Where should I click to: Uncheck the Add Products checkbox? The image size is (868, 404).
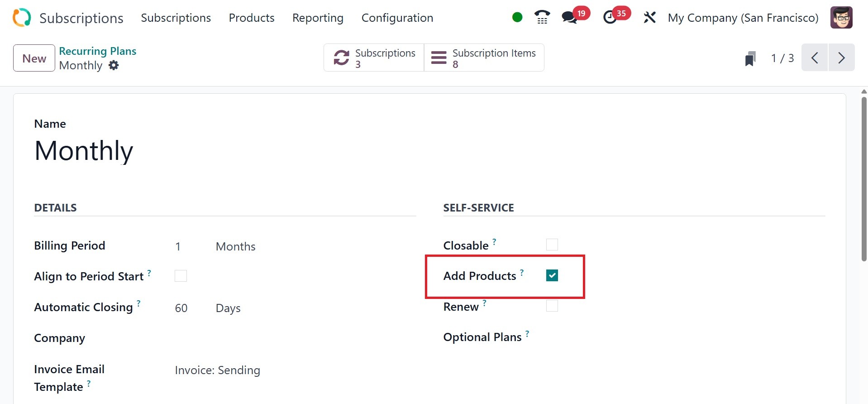point(552,275)
